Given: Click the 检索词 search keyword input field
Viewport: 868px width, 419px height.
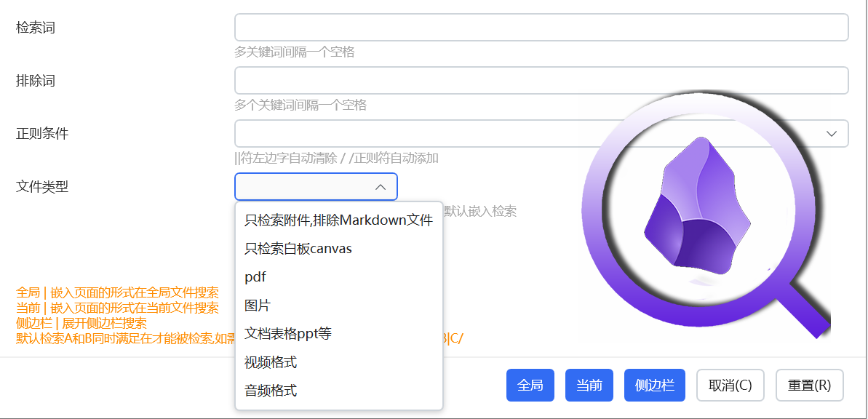Looking at the screenshot, I should click(541, 27).
